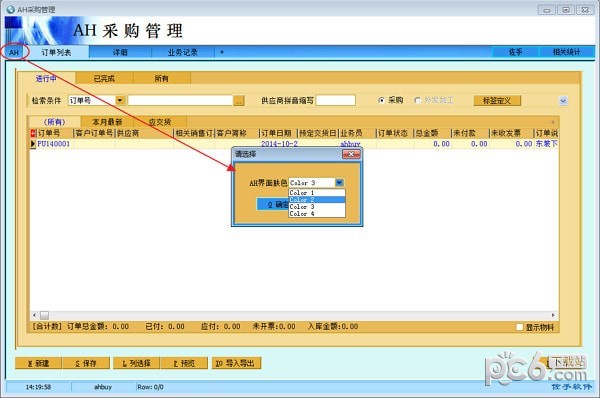Screen dimensions: 600x398
Task: Toggle the 显示物料 checkbox
Action: (519, 327)
